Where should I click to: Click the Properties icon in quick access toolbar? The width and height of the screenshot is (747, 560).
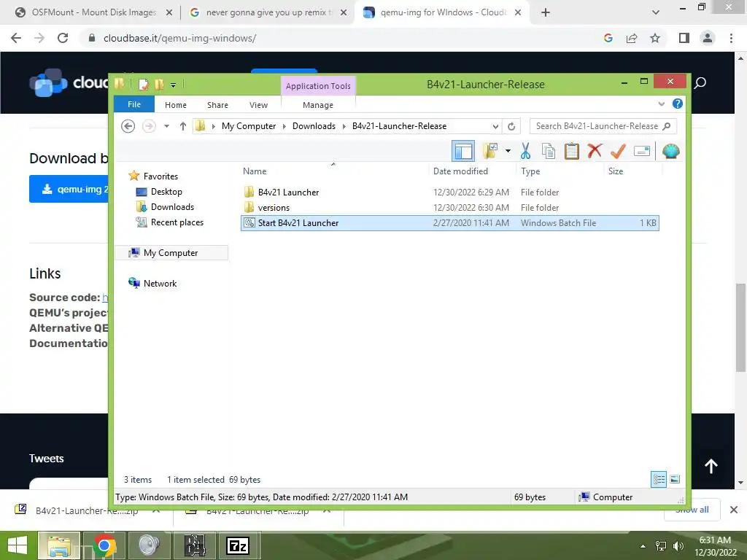pyautogui.click(x=143, y=85)
